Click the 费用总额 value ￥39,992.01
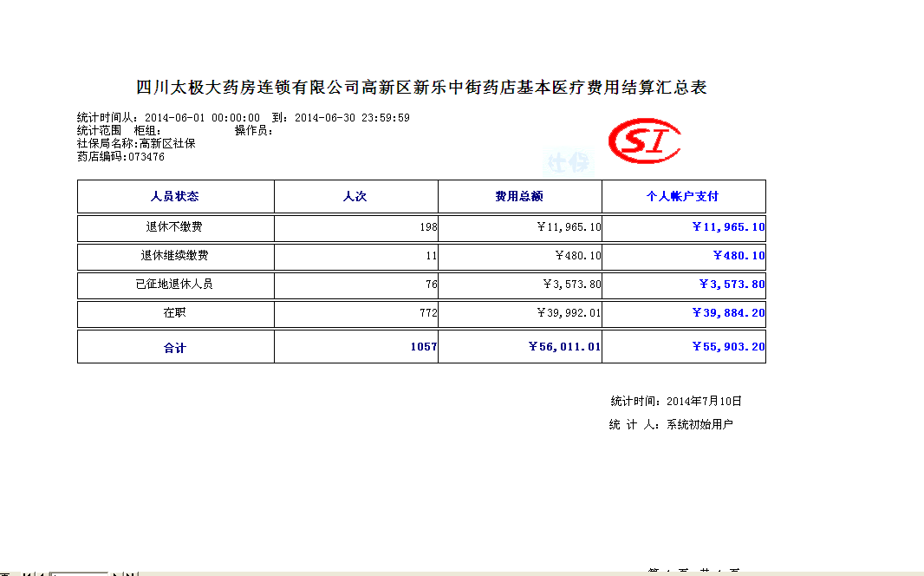The image size is (924, 576). click(x=569, y=313)
